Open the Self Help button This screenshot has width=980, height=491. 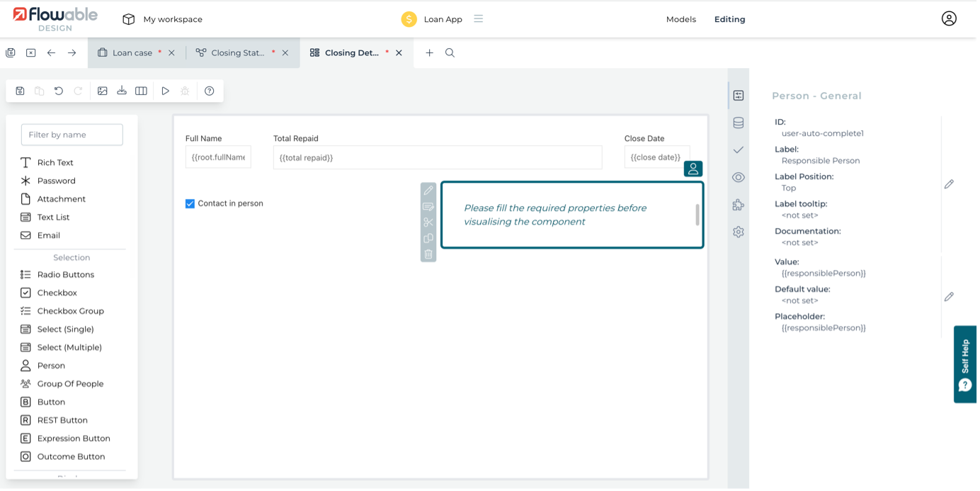(x=965, y=364)
